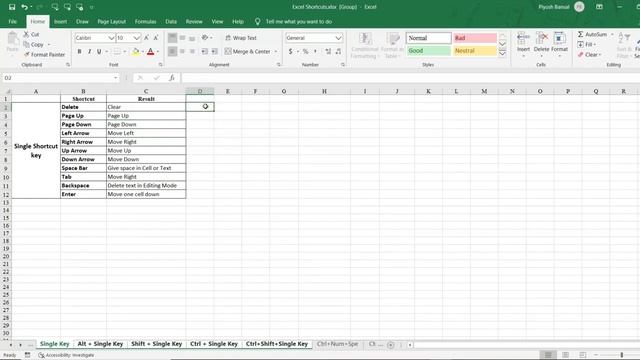Image resolution: width=640 pixels, height=360 pixels.
Task: Toggle top vertical alignment
Action: pos(172,38)
